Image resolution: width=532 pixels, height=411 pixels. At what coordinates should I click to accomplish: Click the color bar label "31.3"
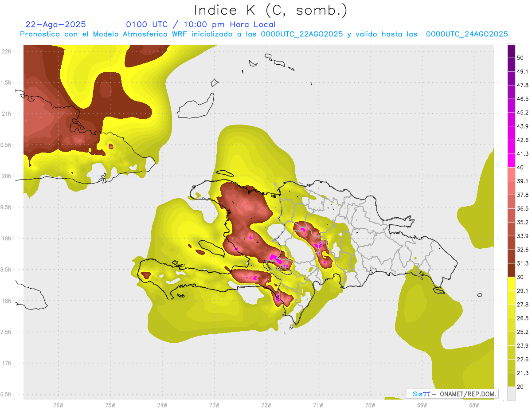coord(522,263)
